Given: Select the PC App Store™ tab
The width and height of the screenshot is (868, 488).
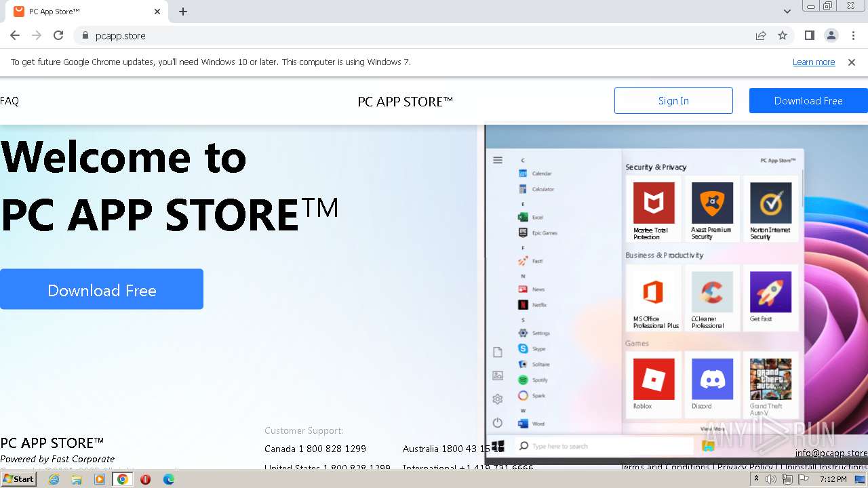Looking at the screenshot, I should pos(86,12).
